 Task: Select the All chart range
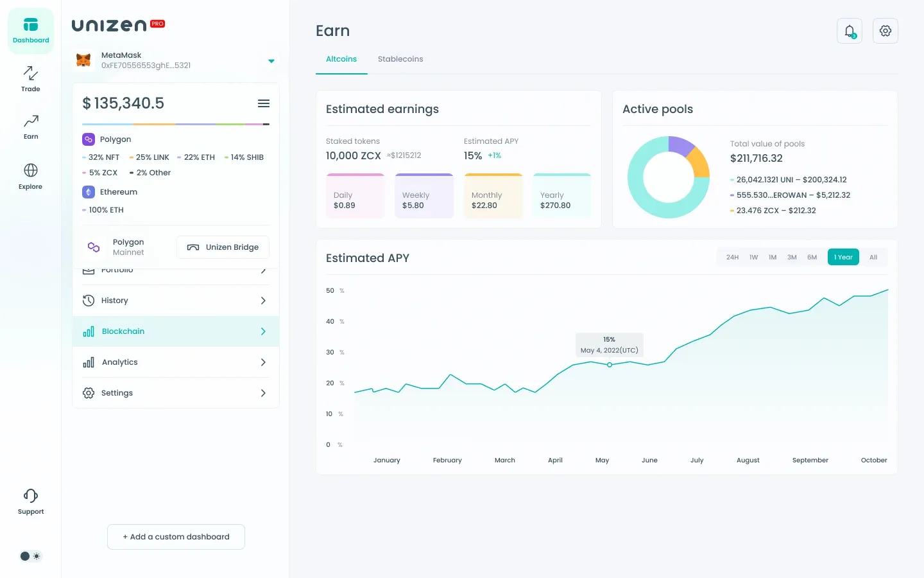(x=873, y=258)
